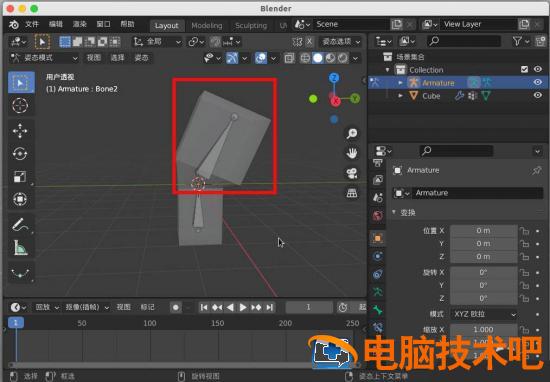The height and width of the screenshot is (382, 550).
Task: Hide the Cube object in outliner
Action: coord(537,95)
